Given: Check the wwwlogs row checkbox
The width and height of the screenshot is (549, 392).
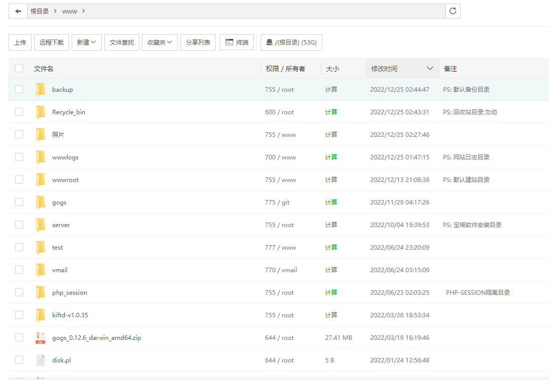Looking at the screenshot, I should (x=19, y=157).
